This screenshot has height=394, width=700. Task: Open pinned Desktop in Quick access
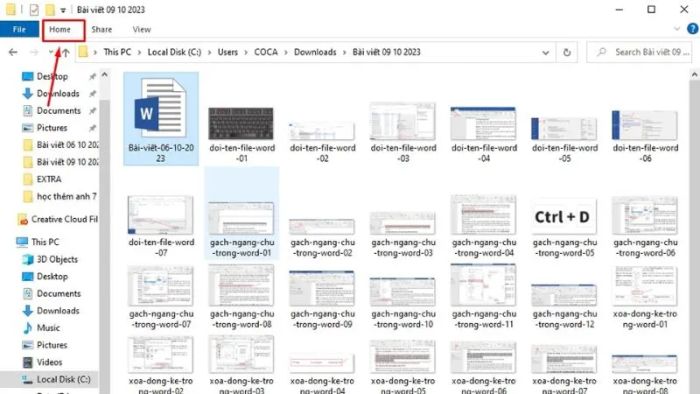point(52,76)
